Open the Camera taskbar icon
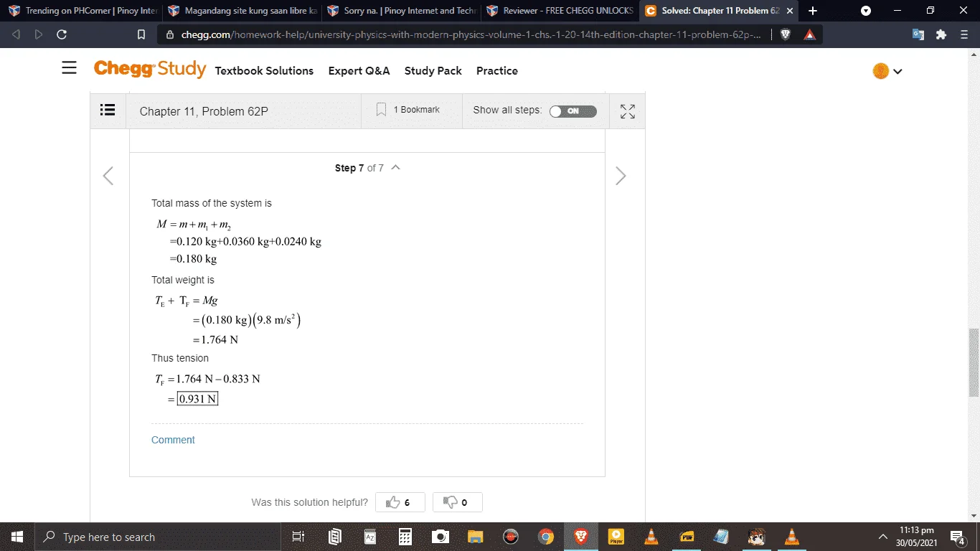Screen dimensions: 980x551 [440, 537]
